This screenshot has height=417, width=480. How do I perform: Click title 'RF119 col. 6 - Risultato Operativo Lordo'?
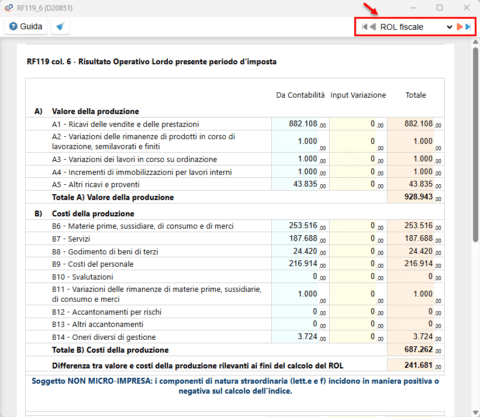152,62
